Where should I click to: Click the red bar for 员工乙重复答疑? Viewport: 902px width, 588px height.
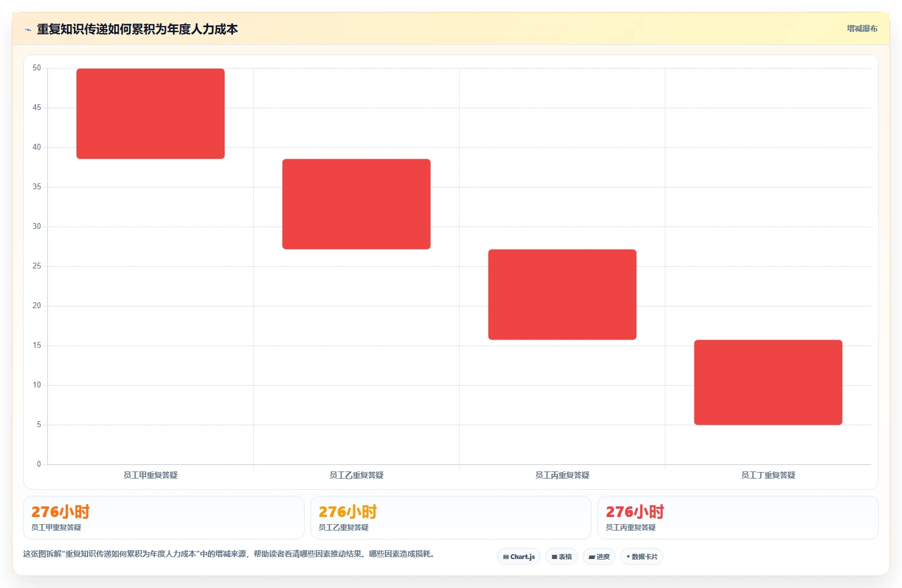point(356,204)
